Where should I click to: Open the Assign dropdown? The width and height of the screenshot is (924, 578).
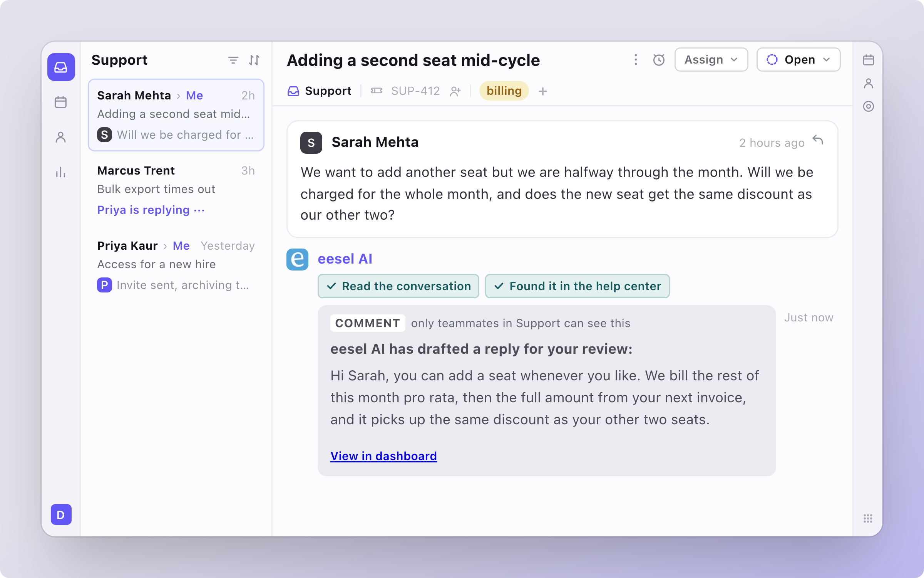point(711,60)
